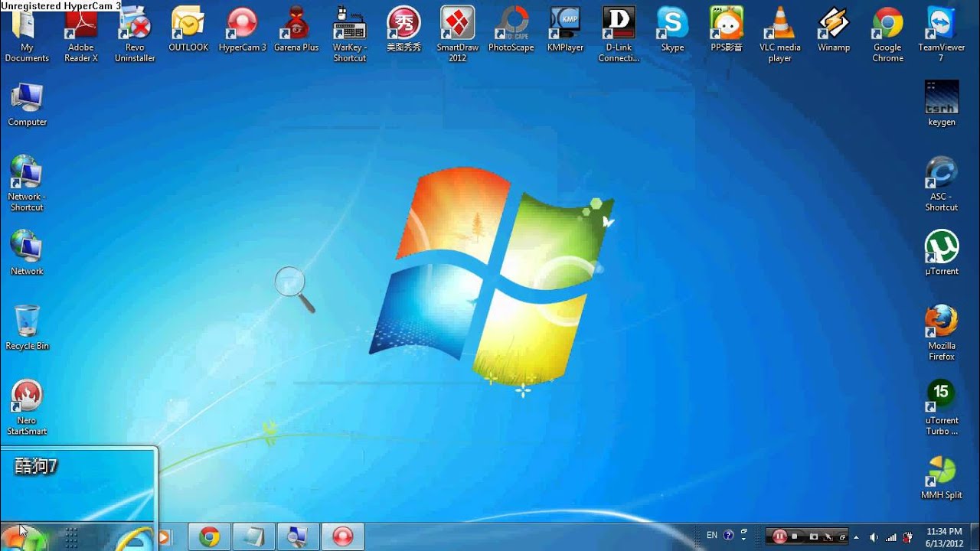The width and height of the screenshot is (980, 551).
Task: Select the Computer desktop icon
Action: (x=27, y=104)
